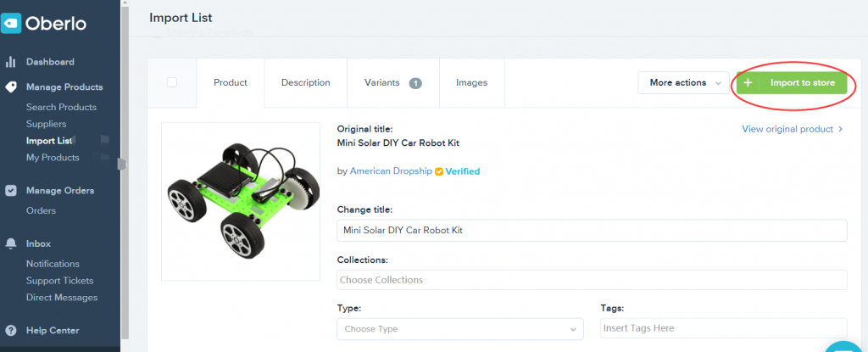Click the Oberlo logo icon
This screenshot has height=352, width=868.
pos(11,23)
